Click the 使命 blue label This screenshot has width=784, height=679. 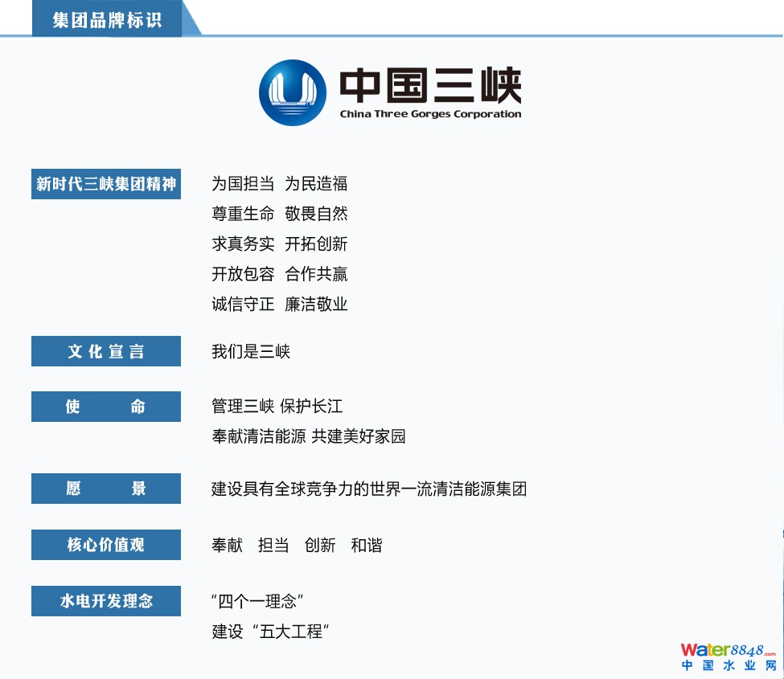tap(106, 407)
